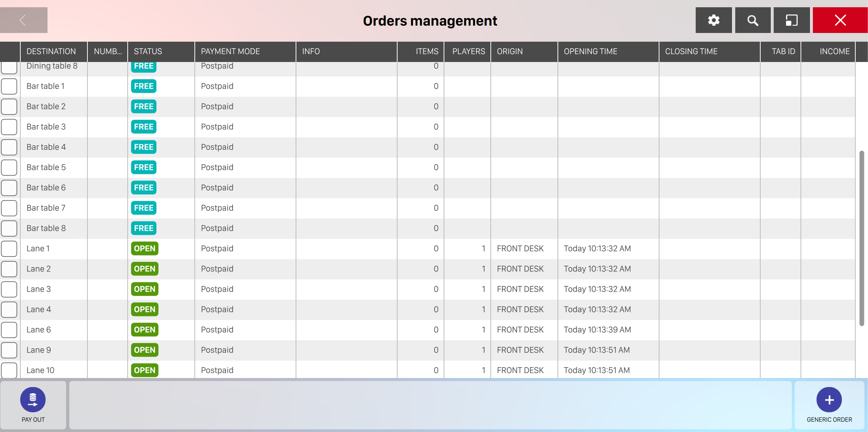The image size is (868, 432).
Task: Click the magnifying glass search icon
Action: [x=753, y=20]
